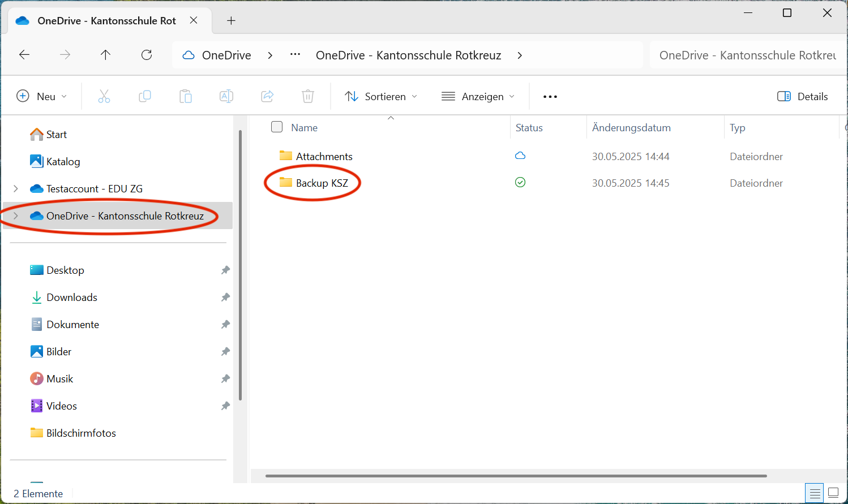Select the Attachments folder
This screenshot has height=504, width=848.
[x=316, y=156]
